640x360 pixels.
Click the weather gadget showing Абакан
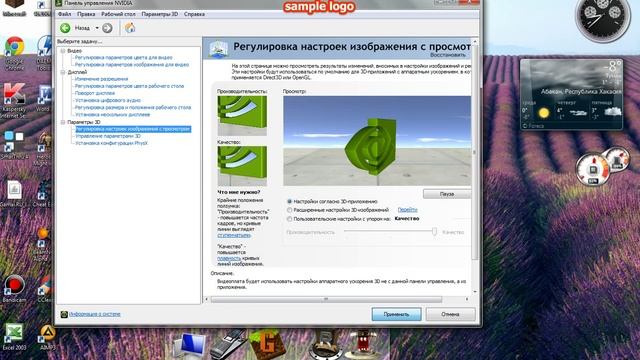[571, 95]
